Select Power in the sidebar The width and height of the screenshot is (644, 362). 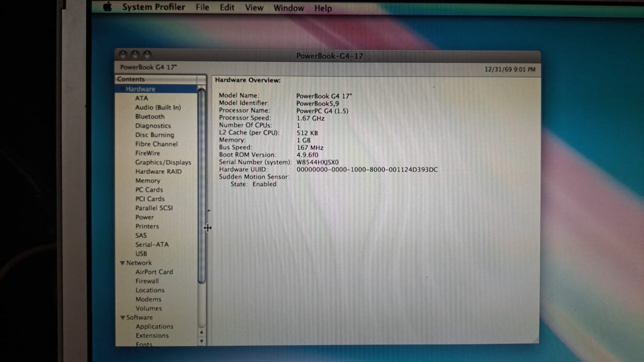144,217
